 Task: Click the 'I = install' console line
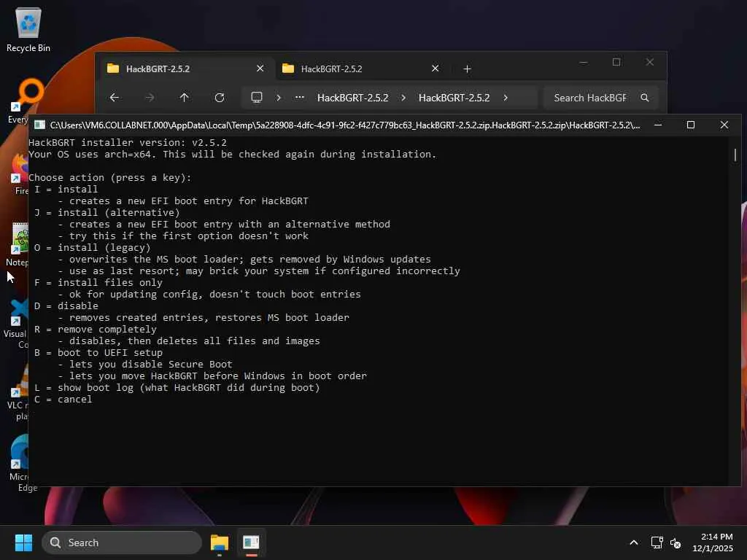(x=66, y=189)
